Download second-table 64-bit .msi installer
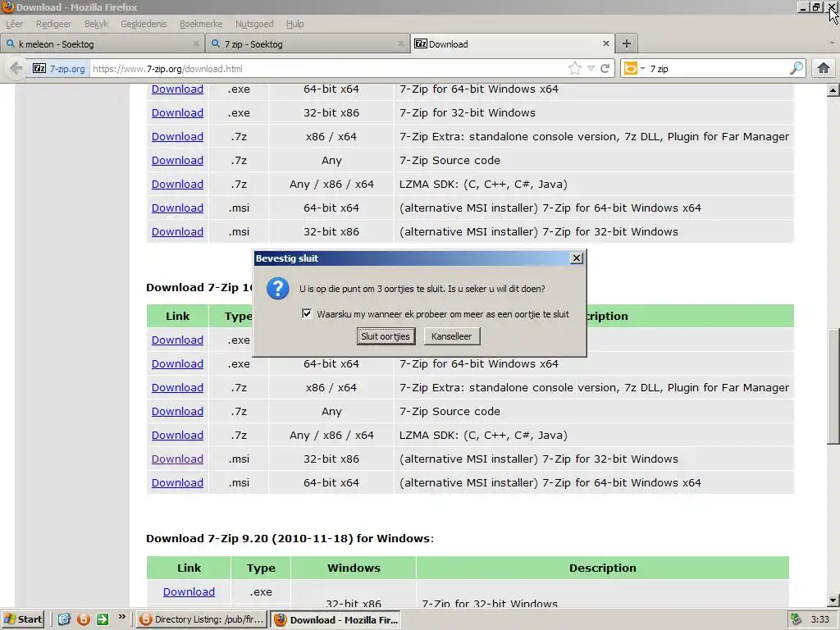This screenshot has width=840, height=630. tap(177, 482)
